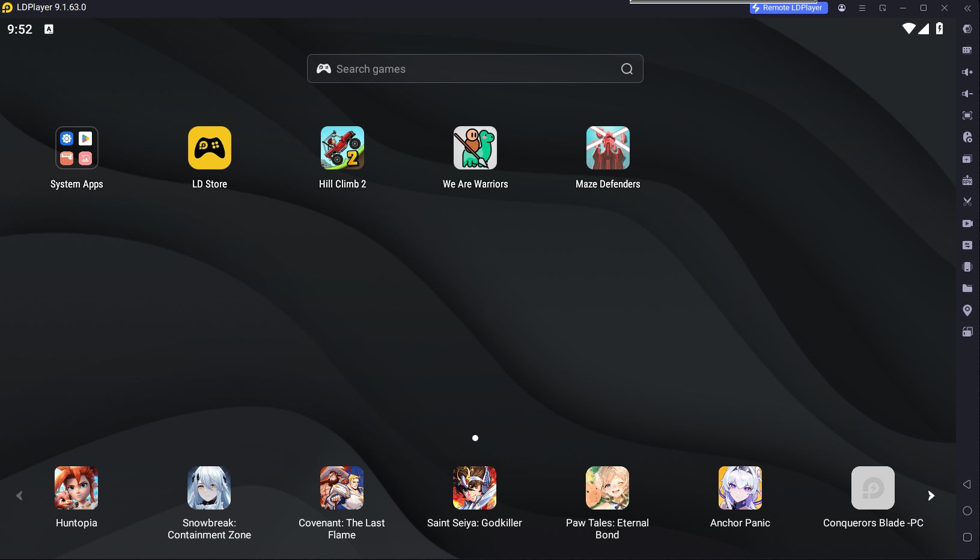Click the volume up sidebar icon
Screen dimensions: 980x560
pyautogui.click(x=967, y=72)
